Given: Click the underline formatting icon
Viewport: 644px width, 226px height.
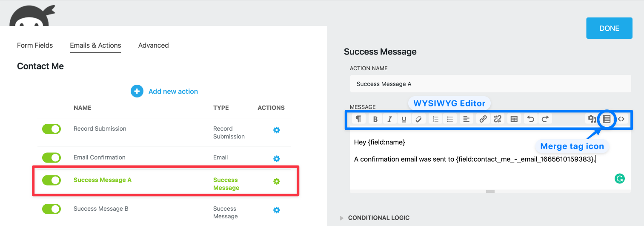Looking at the screenshot, I should [x=404, y=119].
